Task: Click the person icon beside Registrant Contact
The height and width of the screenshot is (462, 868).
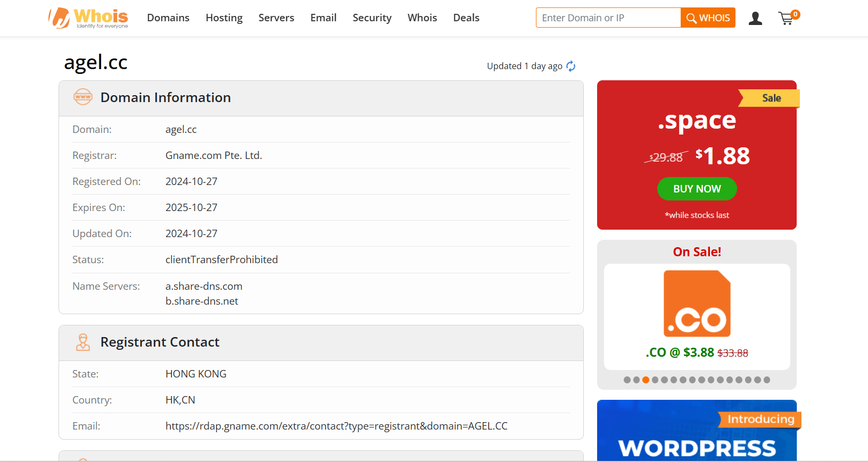Action: click(x=83, y=342)
